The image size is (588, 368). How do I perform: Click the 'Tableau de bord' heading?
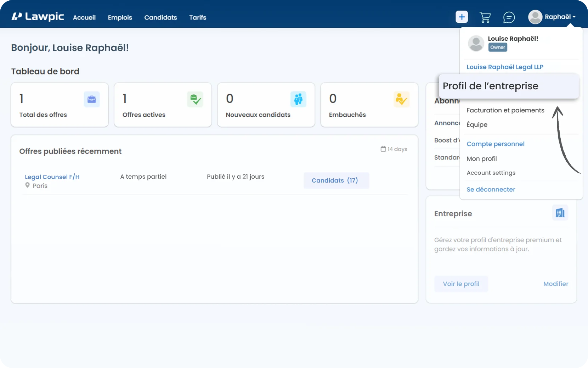click(45, 71)
